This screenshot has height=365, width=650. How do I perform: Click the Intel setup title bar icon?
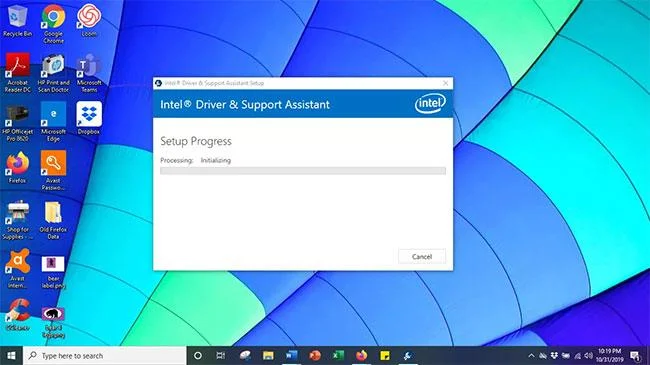[158, 83]
